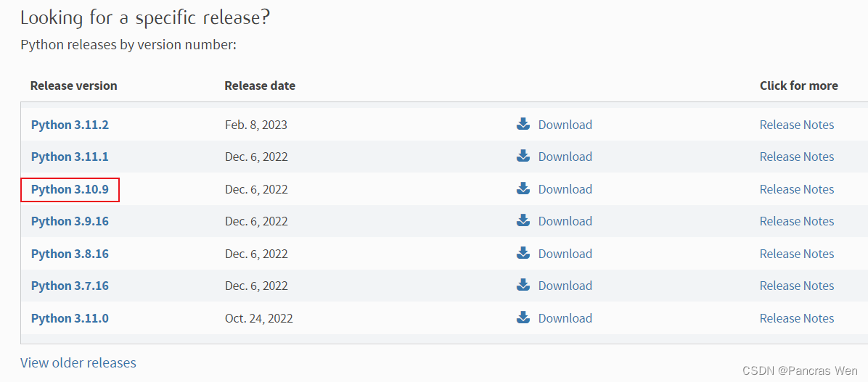The width and height of the screenshot is (868, 382).
Task: Open Release Notes for Python 3.8.16
Action: [796, 254]
